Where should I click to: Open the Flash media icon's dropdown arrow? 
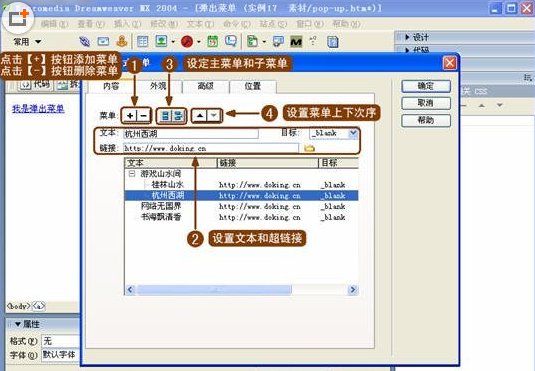199,42
